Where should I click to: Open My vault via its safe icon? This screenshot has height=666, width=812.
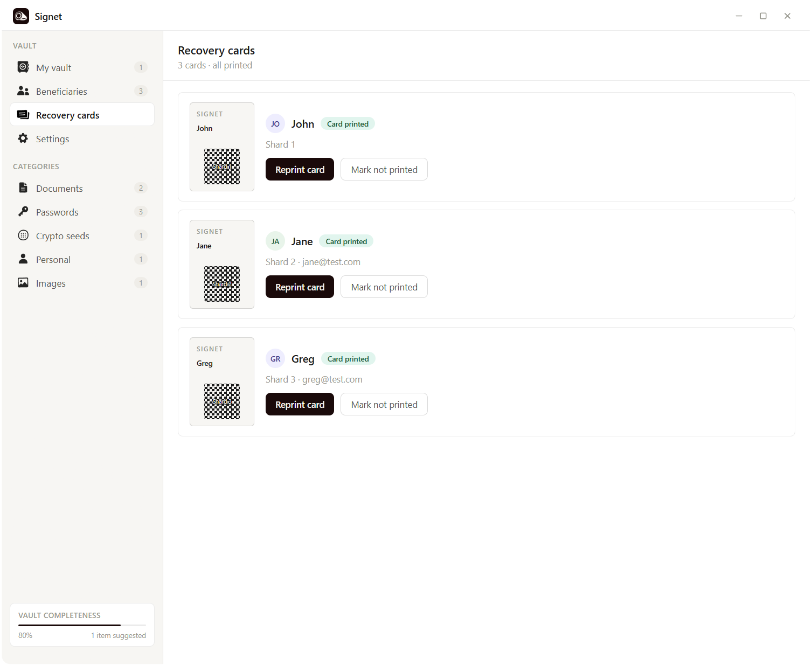23,67
